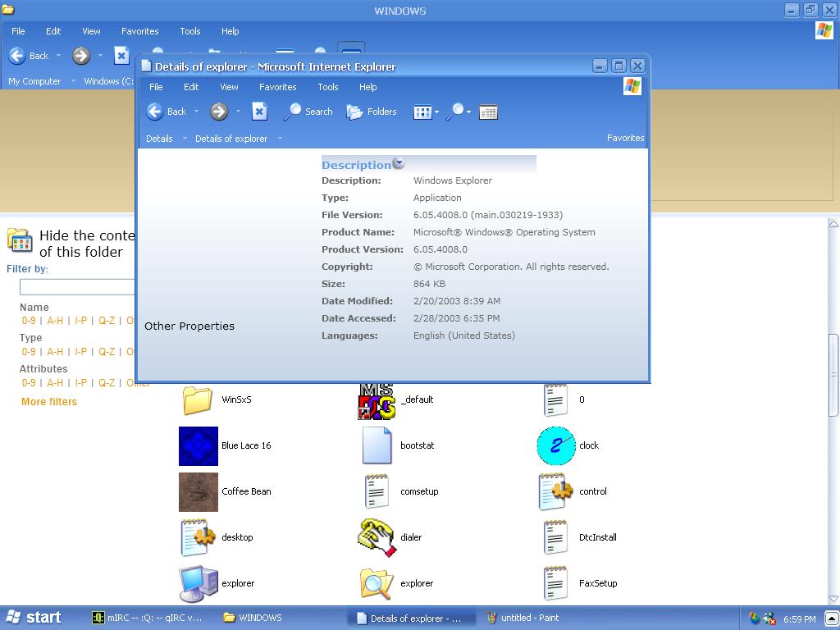Select the Coffee Bean image icon
Viewport: 840px width, 630px height.
tap(199, 491)
